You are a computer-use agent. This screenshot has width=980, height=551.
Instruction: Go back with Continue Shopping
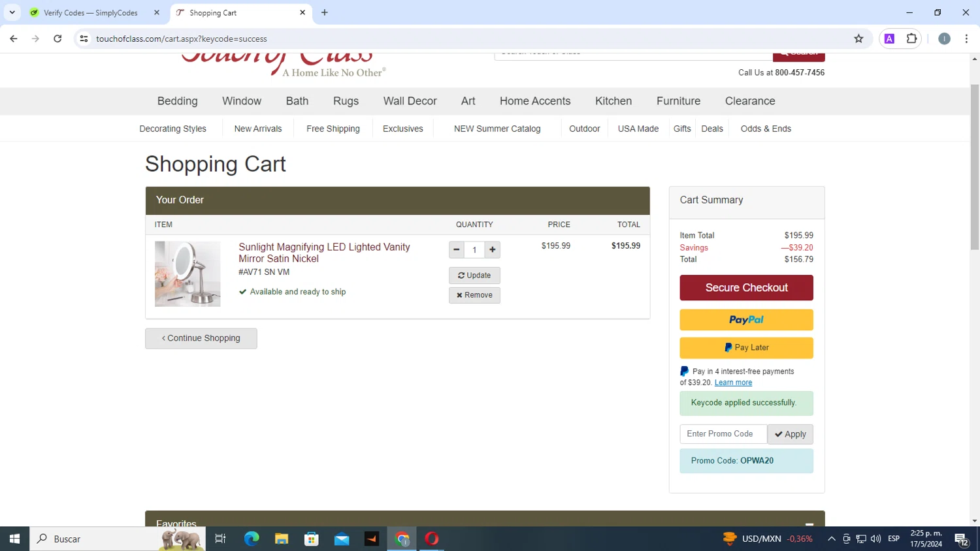click(x=201, y=338)
